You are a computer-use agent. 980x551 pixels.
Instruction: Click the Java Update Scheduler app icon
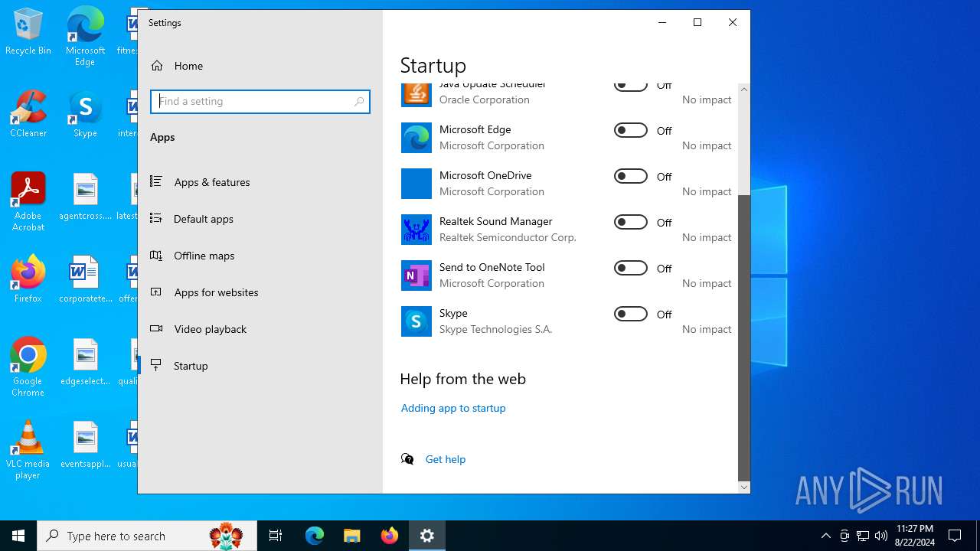tap(416, 93)
